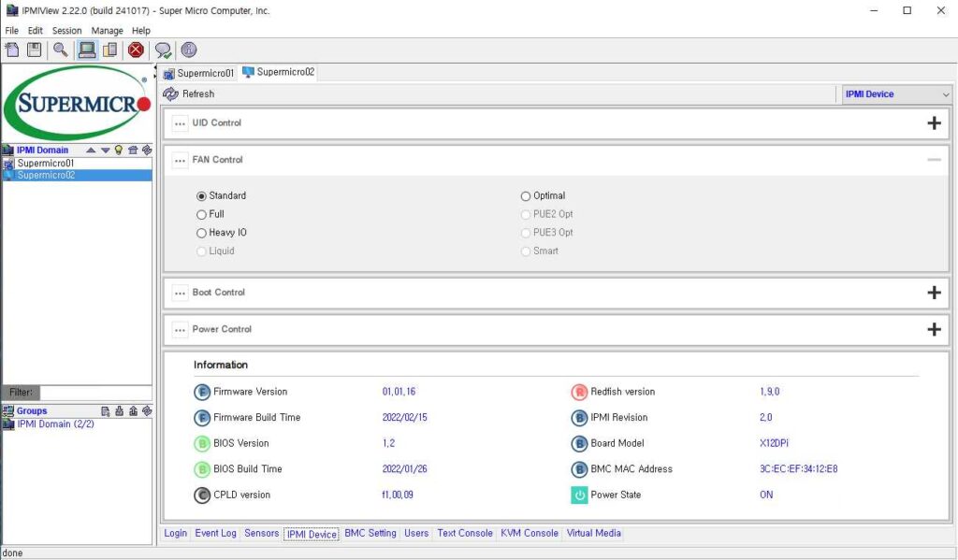Click the round info toolbar icon
This screenshot has width=958, height=560.
pyautogui.click(x=189, y=50)
